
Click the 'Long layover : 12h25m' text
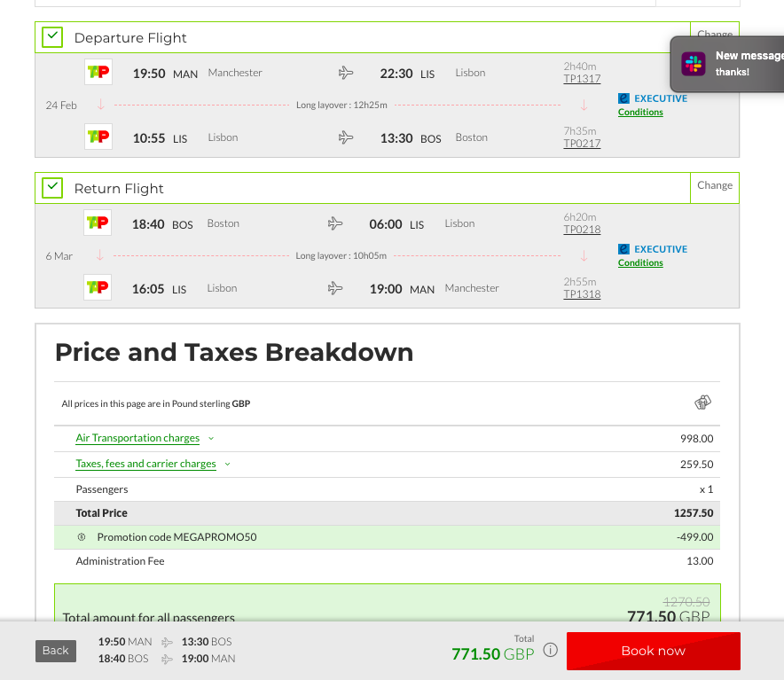tap(341, 105)
